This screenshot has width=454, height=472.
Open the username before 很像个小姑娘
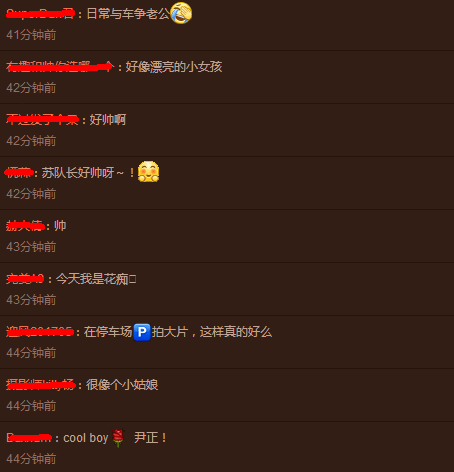click(x=41, y=385)
